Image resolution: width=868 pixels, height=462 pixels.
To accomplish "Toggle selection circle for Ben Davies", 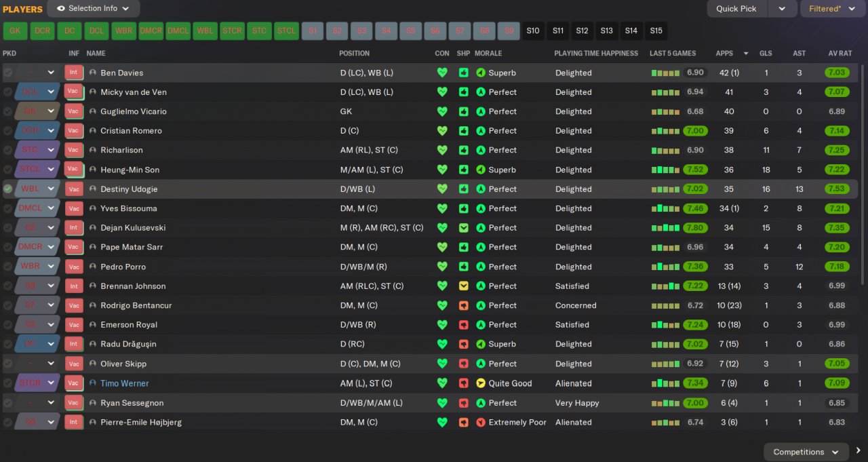I will coord(7,73).
